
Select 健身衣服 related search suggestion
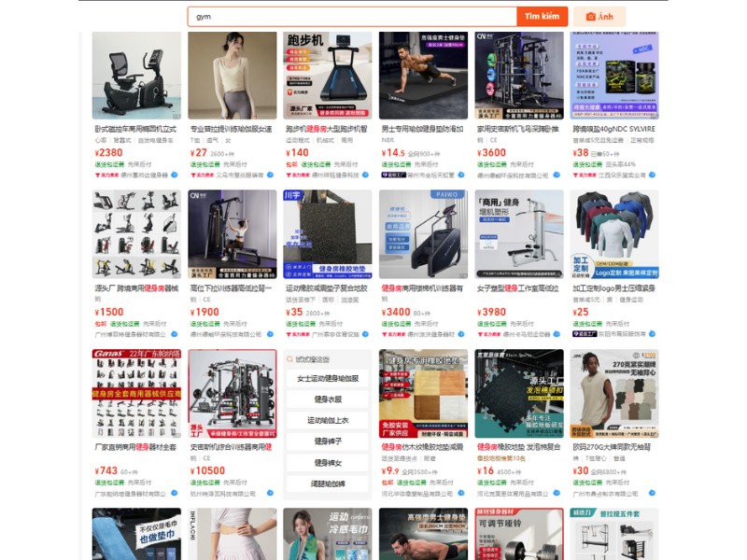(x=328, y=399)
